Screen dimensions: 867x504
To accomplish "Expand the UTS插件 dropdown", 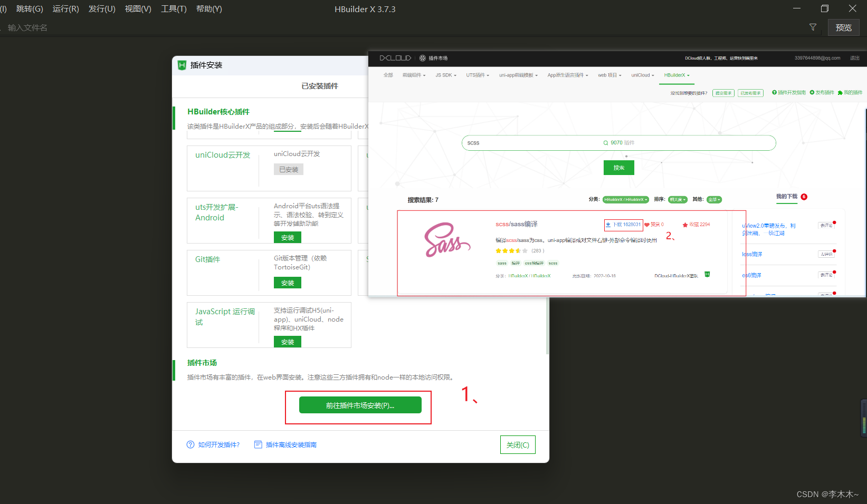I will pyautogui.click(x=478, y=75).
